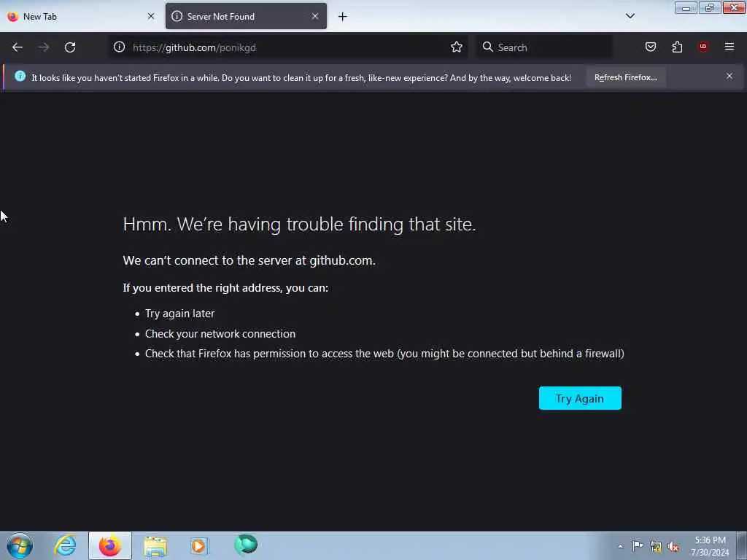Go back to the previous page
The width and height of the screenshot is (747, 560).
click(18, 47)
